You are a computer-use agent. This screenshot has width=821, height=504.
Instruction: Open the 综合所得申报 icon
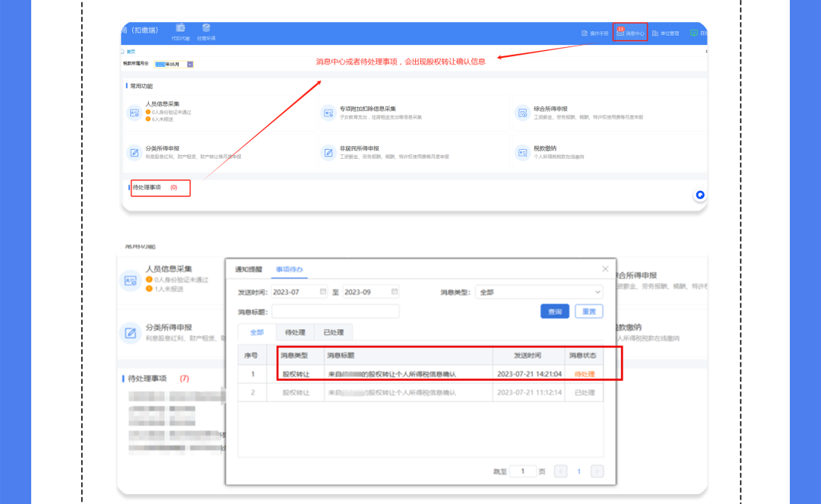pyautogui.click(x=522, y=113)
